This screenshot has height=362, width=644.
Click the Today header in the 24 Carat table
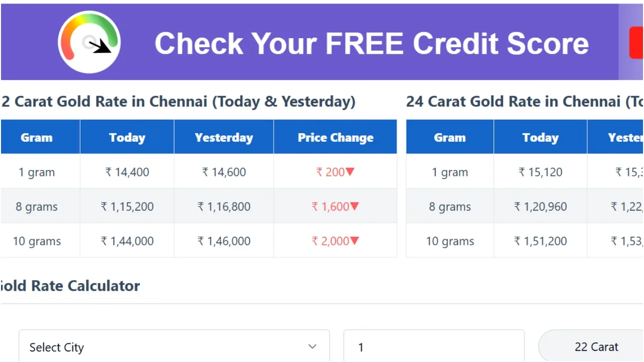coord(540,137)
